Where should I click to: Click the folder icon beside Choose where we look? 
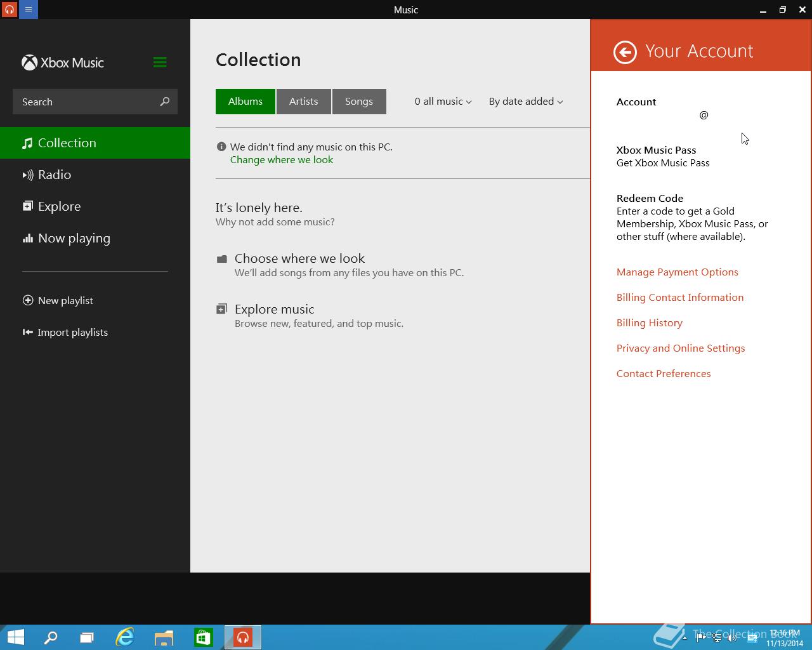(x=221, y=259)
